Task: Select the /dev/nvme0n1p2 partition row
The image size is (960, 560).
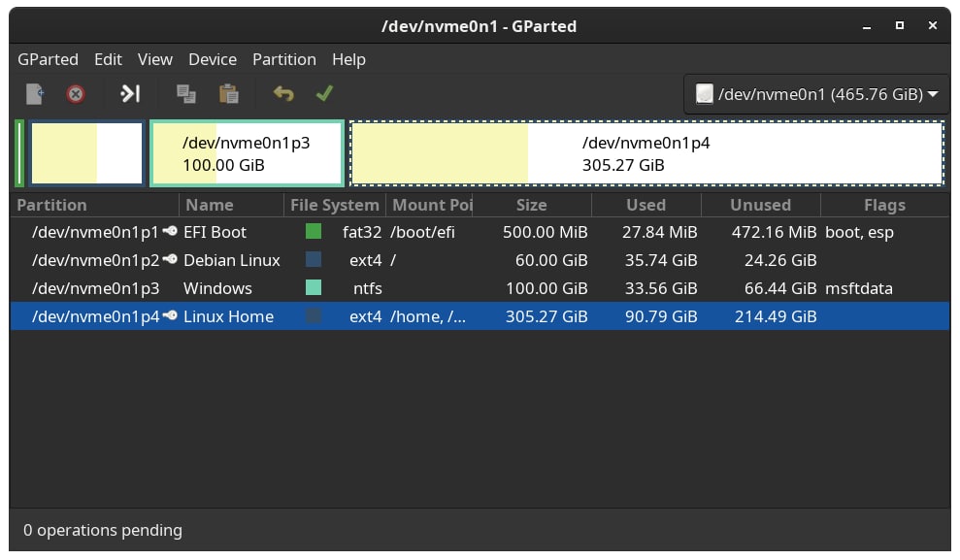Action: [480, 260]
